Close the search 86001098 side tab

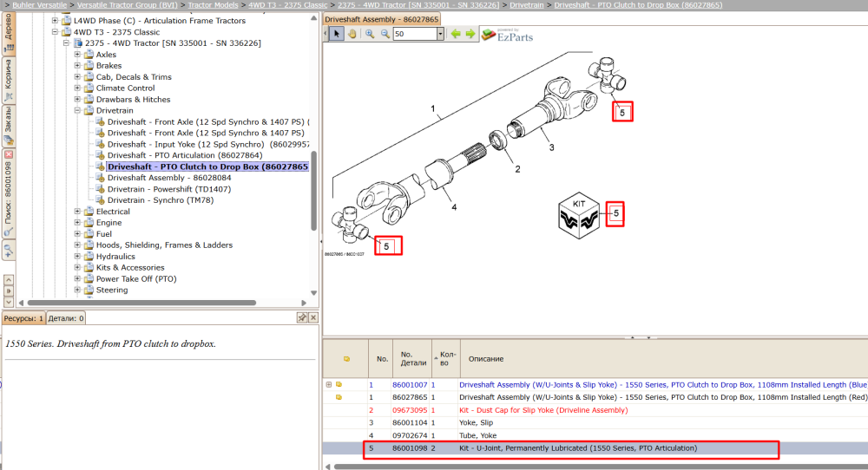[9, 154]
